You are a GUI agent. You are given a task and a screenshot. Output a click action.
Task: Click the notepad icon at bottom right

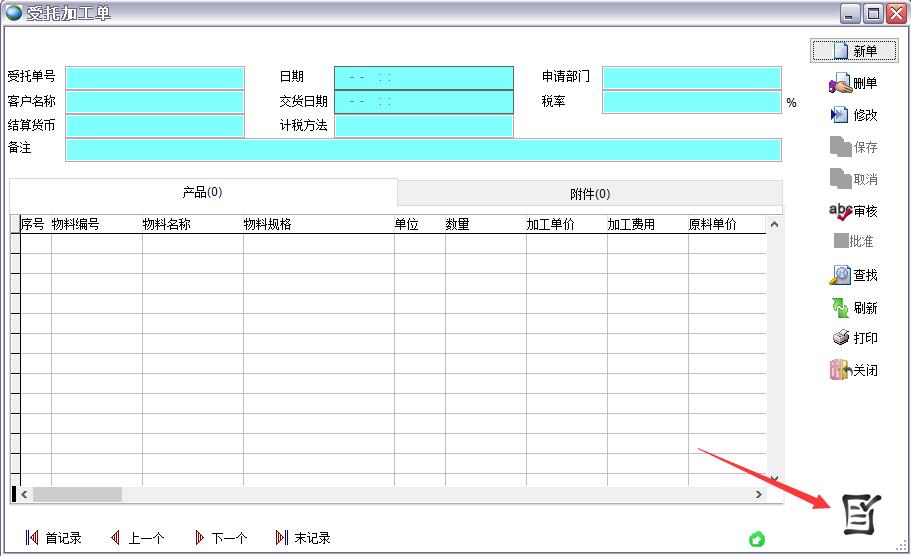(859, 514)
